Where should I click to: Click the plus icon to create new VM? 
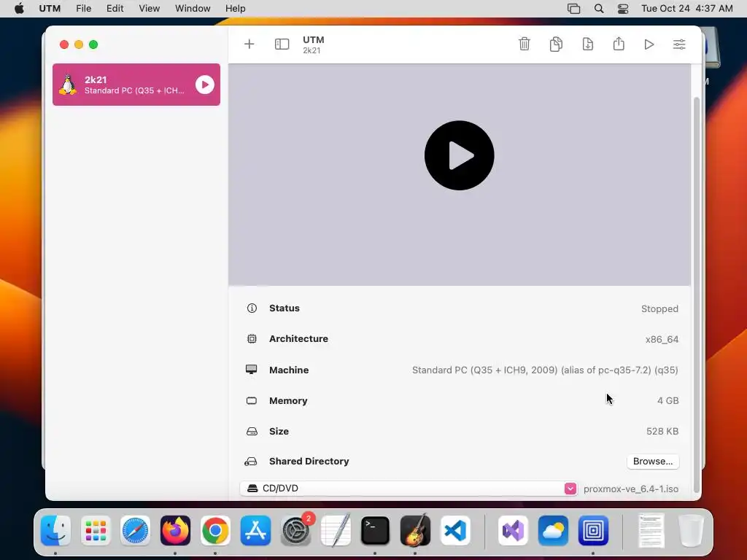tap(249, 44)
